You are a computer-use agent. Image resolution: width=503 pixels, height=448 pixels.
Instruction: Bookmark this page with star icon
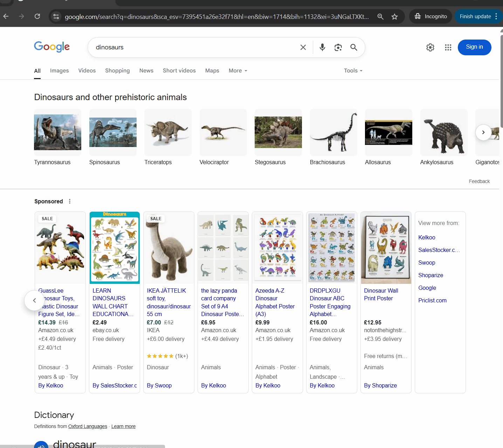coord(394,16)
